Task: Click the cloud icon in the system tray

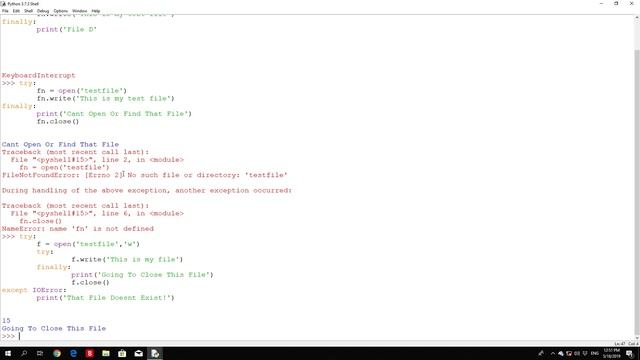Action: click(x=561, y=353)
